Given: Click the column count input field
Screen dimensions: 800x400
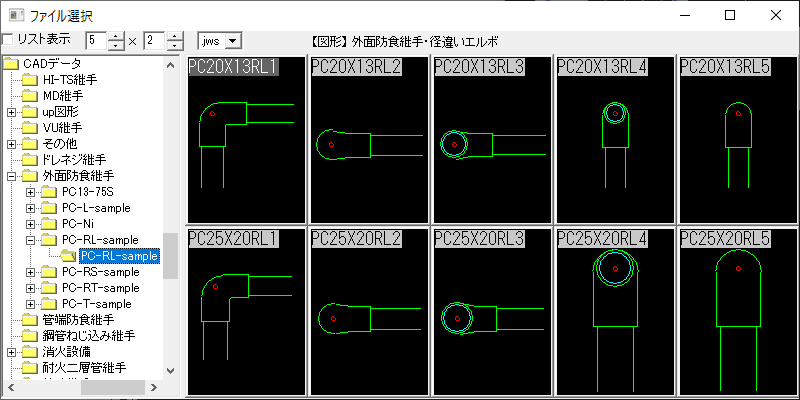Looking at the screenshot, I should coord(96,41).
